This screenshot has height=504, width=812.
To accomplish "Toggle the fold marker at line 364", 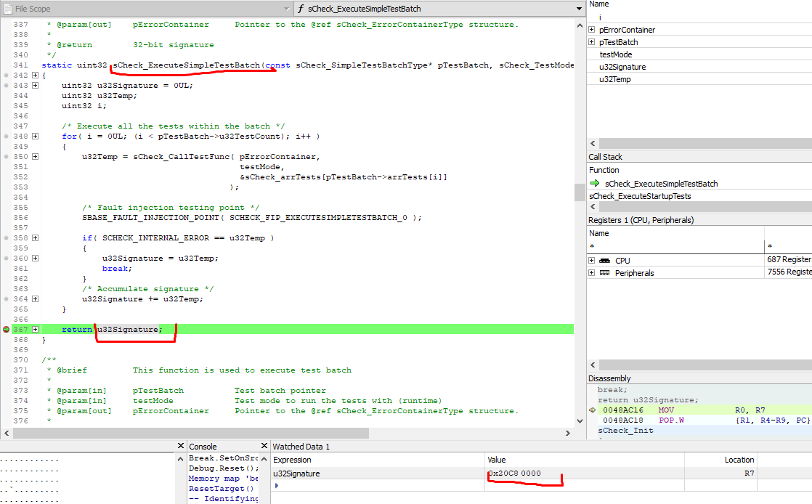I will coord(35,299).
